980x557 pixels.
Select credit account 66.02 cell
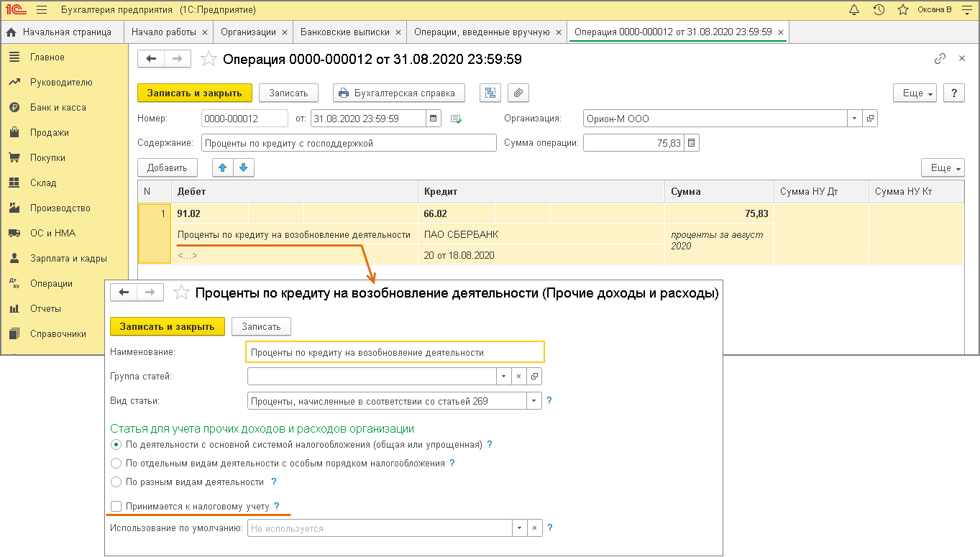click(x=457, y=213)
